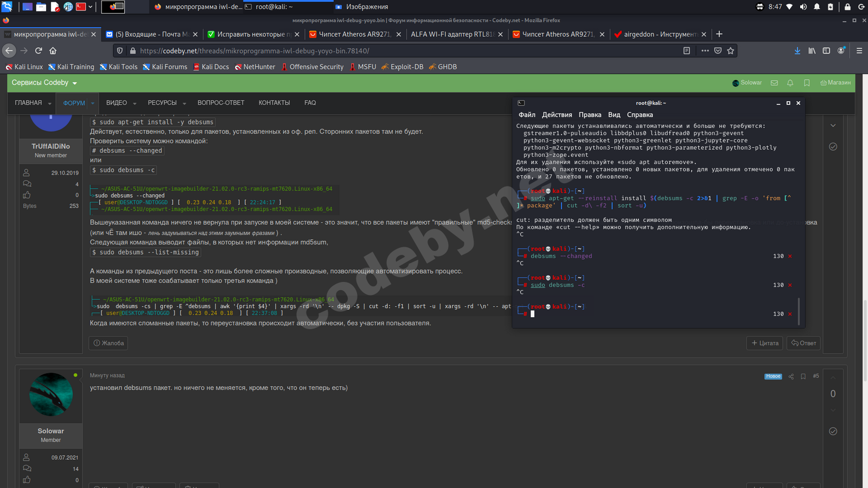This screenshot has width=868, height=488.
Task: Launch file manager from top panel
Action: click(x=41, y=7)
